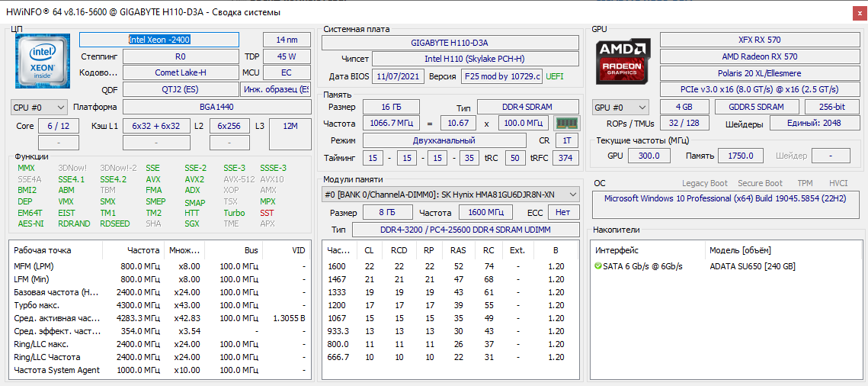Image resolution: width=868 pixels, height=386 pixels.
Task: Click the Comet Lake-H codename field
Action: [180, 72]
